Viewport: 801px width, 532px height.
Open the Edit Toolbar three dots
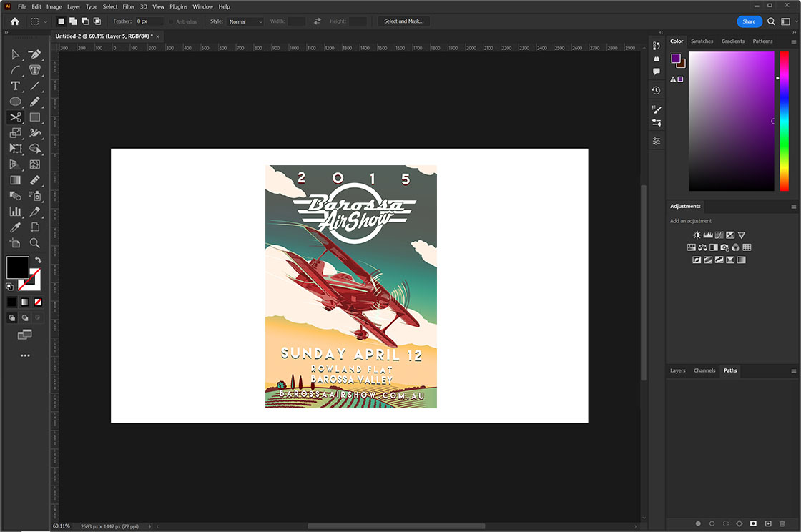[25, 355]
